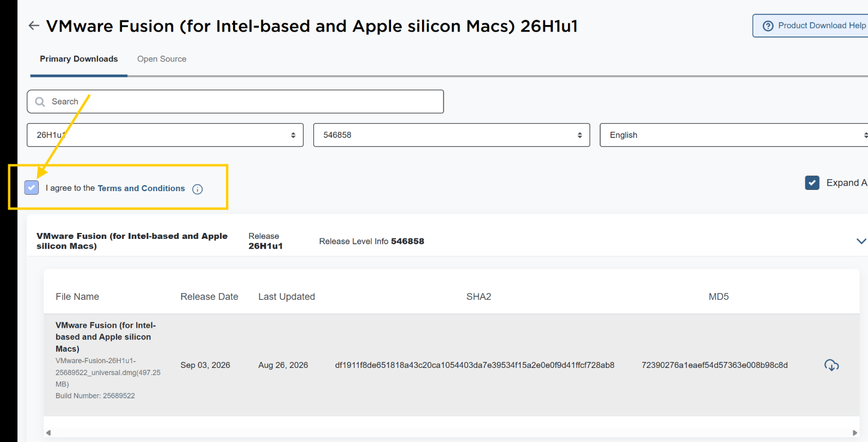This screenshot has width=868, height=442.
Task: Click the Release Date column header
Action: 209,297
